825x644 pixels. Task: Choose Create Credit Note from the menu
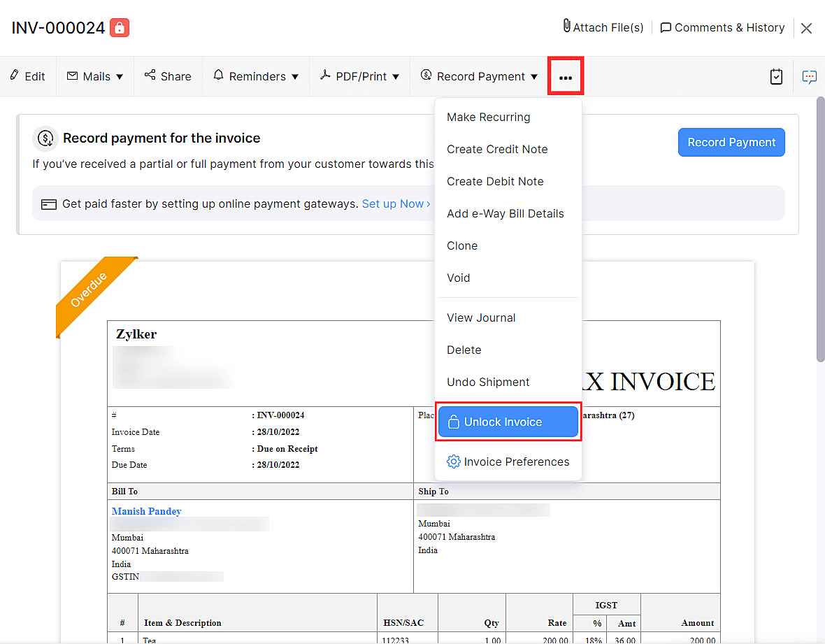[497, 149]
